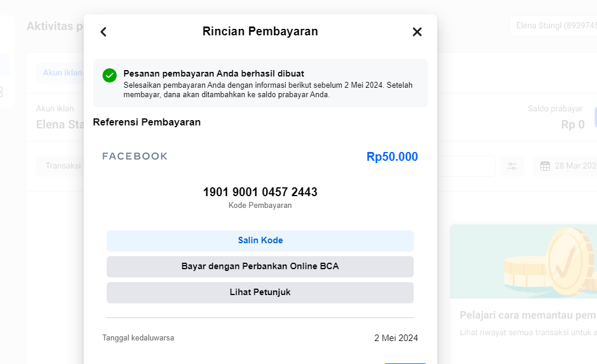Click the green success checkmark icon
The image size is (597, 364).
110,75
